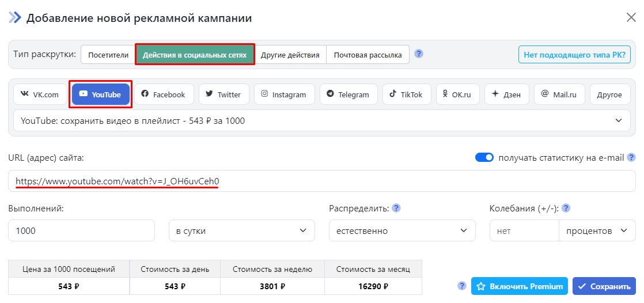This screenshot has height=303, width=644.
Task: Click the help icon next to Распределить
Action: pyautogui.click(x=396, y=208)
